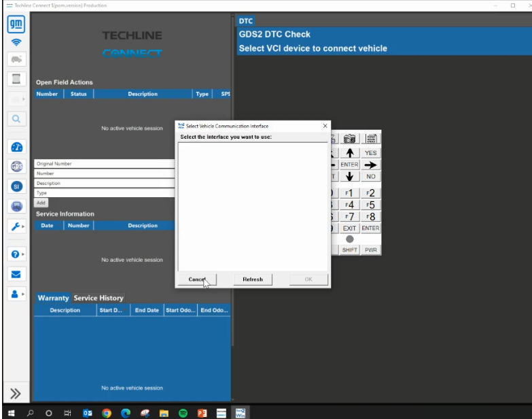Screen dimensions: 532x419
Task: Open the wrench tools menu
Action: (16, 226)
